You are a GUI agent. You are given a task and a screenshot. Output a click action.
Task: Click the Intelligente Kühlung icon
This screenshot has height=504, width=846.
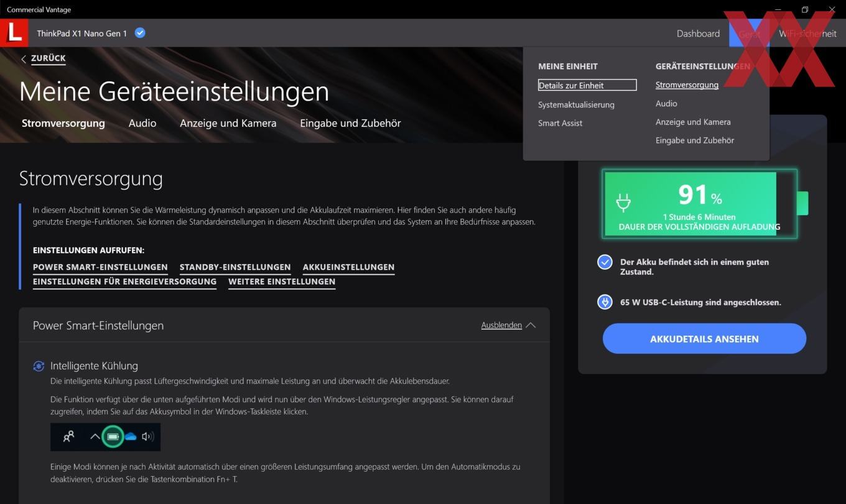(x=39, y=366)
